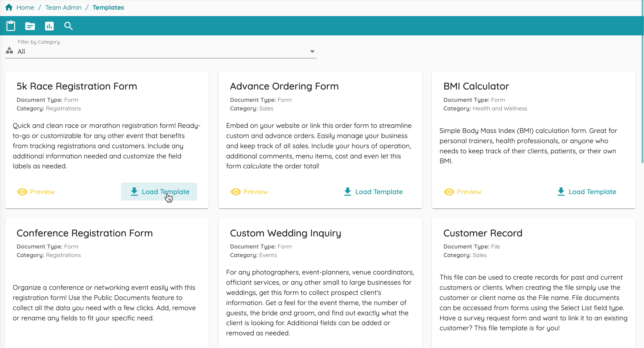Click the Customer Record title
Screen dimensions: 644x348
click(x=483, y=233)
